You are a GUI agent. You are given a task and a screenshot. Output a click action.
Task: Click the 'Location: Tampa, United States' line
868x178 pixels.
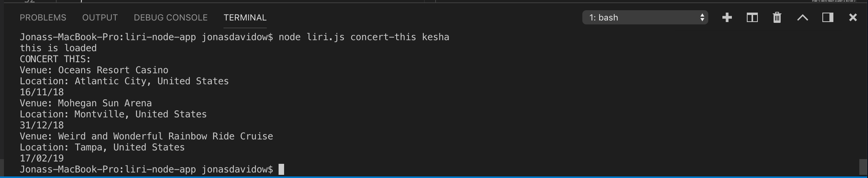coord(102,147)
